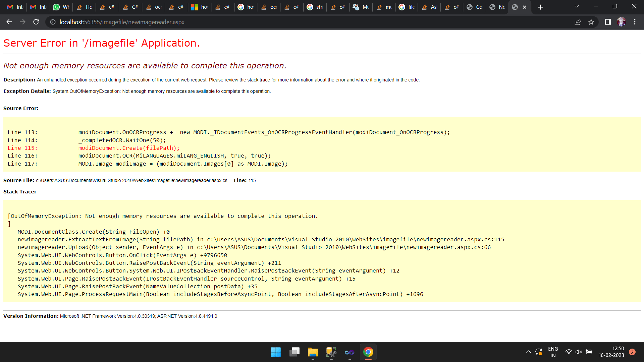The height and width of the screenshot is (362, 644).
Task: Click the browser Back arrow
Action: (9, 22)
